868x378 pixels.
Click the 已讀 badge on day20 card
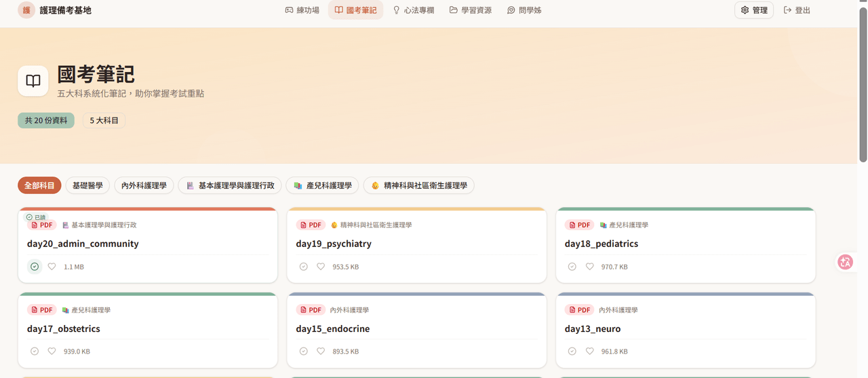click(x=37, y=217)
